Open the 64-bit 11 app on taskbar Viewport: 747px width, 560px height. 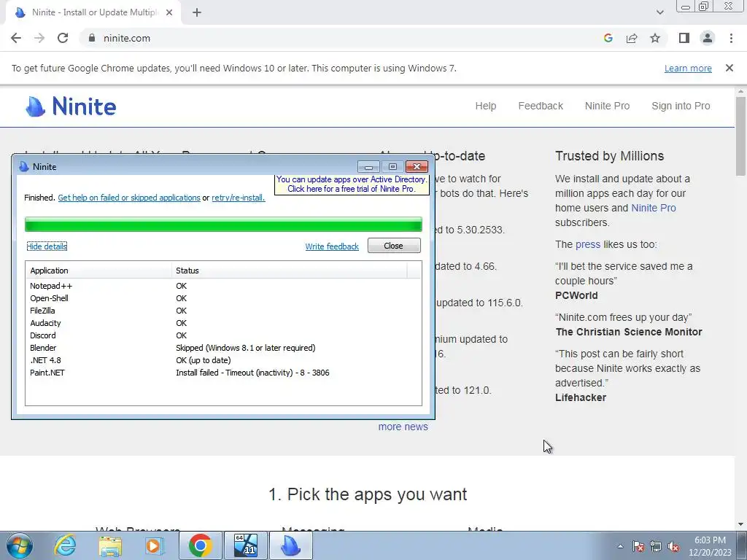point(246,545)
